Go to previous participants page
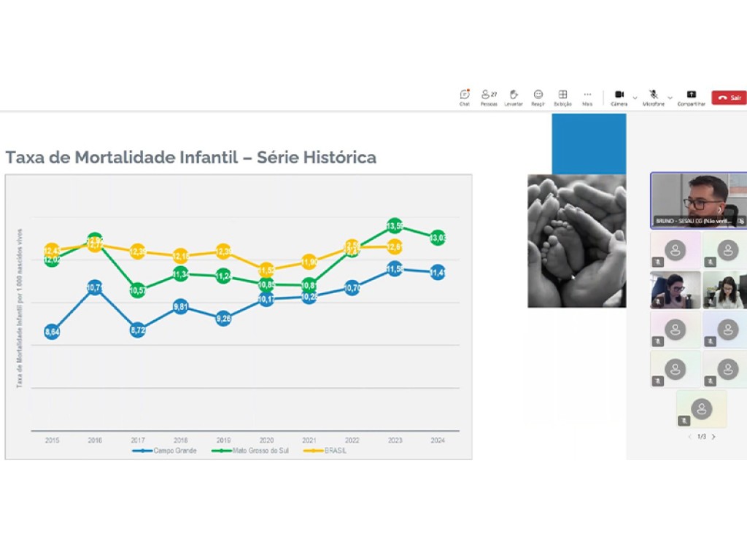Screen dimensions: 747x560 coord(690,437)
